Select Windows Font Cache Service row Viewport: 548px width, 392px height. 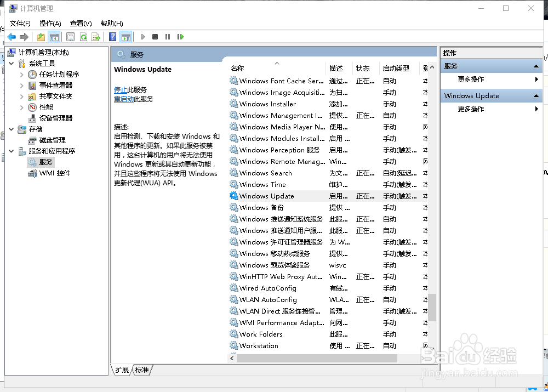[x=328, y=81]
